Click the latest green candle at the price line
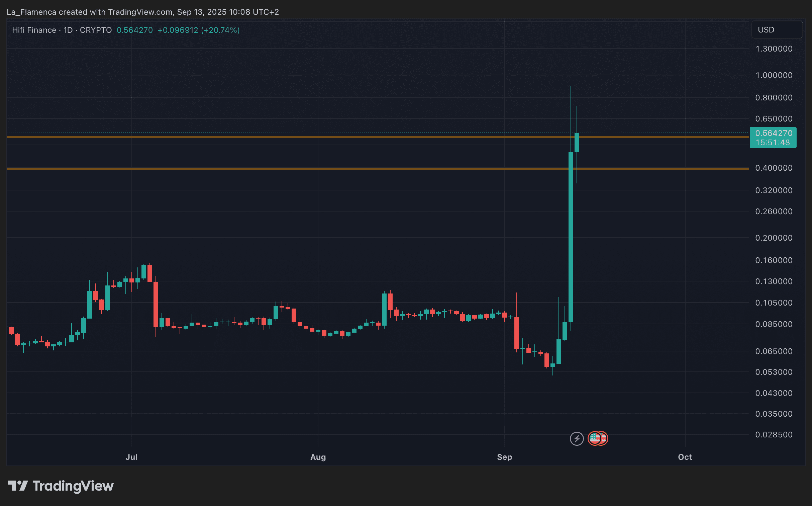Image resolution: width=812 pixels, height=506 pixels. [x=577, y=143]
